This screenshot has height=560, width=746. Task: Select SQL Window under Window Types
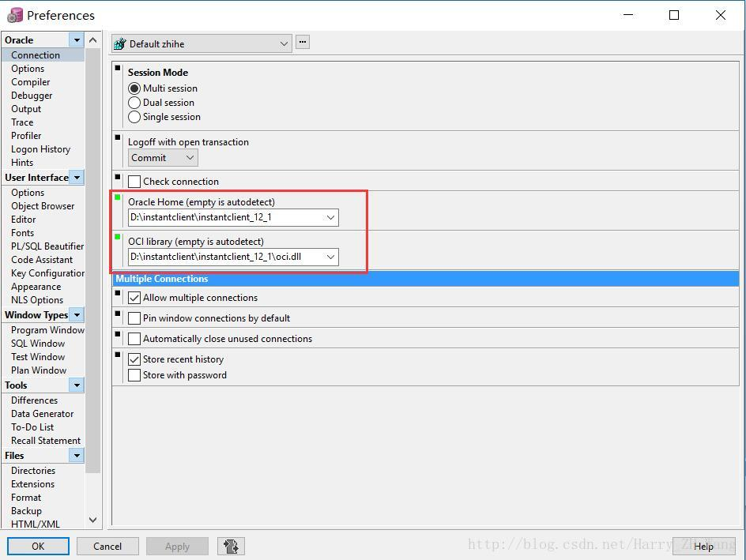pyautogui.click(x=38, y=344)
